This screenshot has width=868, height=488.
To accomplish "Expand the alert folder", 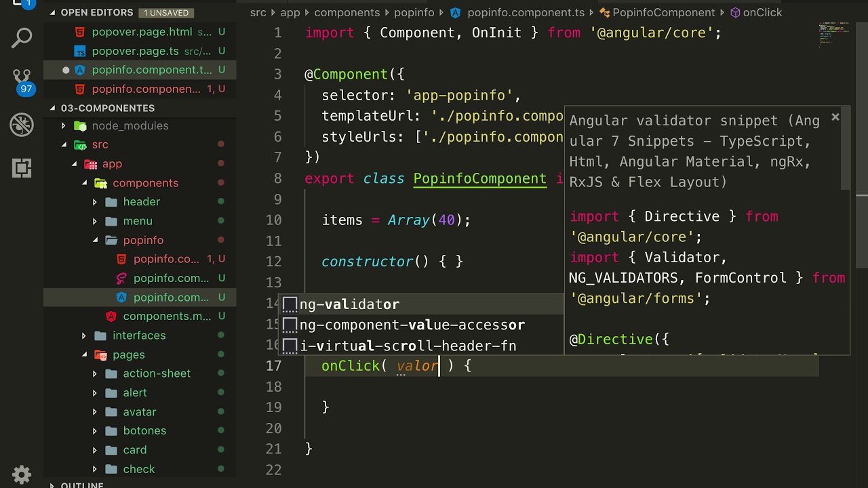I will coord(95,392).
